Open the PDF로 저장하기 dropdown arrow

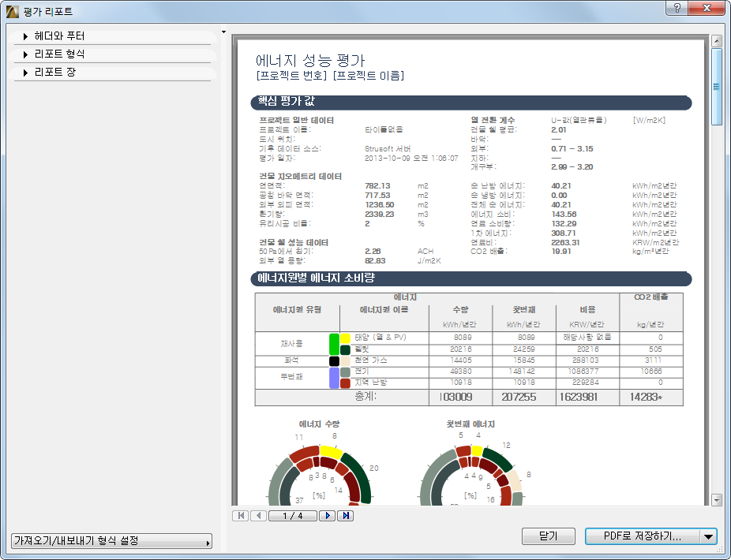pos(708,536)
